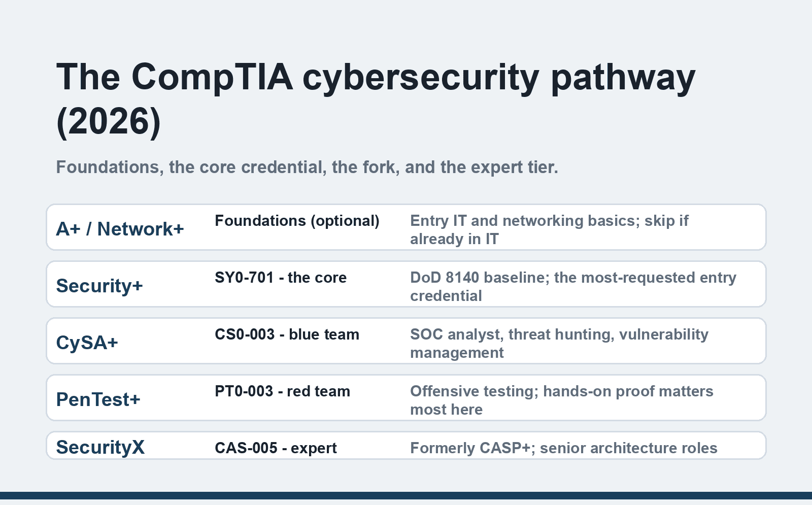Image resolution: width=812 pixels, height=505 pixels.
Task: Select the subtitle starting with "Foundations, the core credential"
Action: point(307,167)
